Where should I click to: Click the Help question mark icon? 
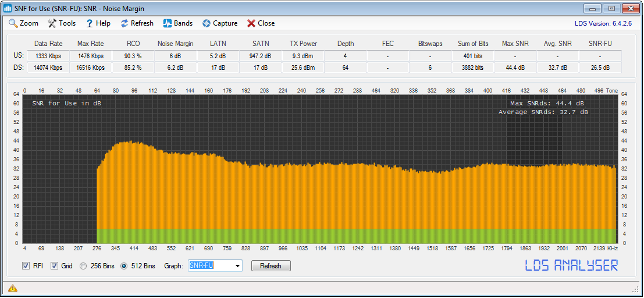click(x=90, y=23)
